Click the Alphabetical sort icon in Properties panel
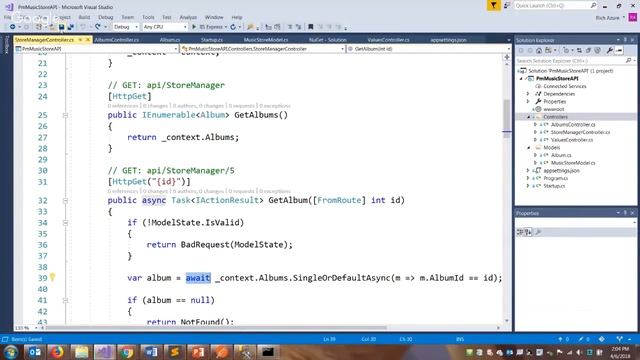Screen dimensions: 640x360 coord(529,232)
